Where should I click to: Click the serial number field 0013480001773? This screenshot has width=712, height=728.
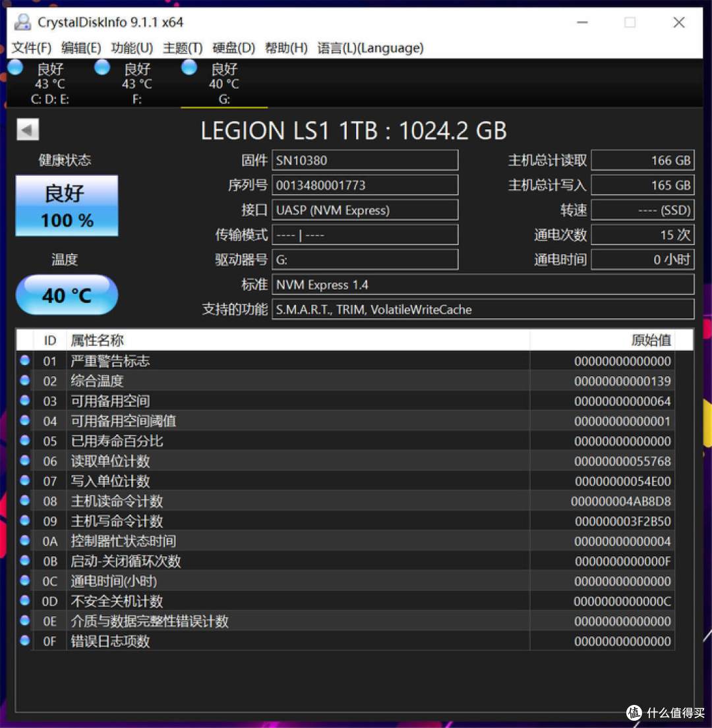coord(365,185)
